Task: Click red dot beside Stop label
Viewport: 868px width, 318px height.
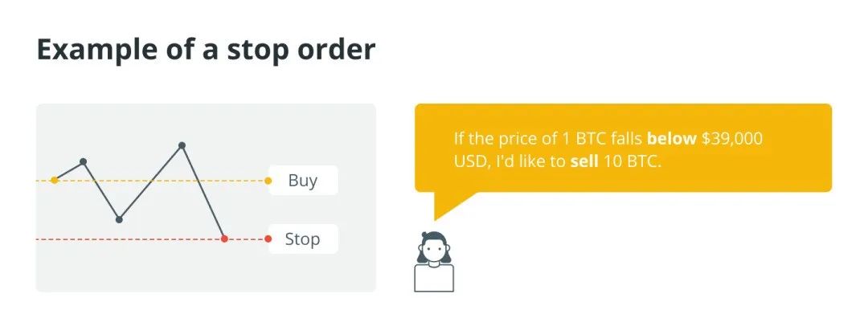Action: [x=268, y=239]
